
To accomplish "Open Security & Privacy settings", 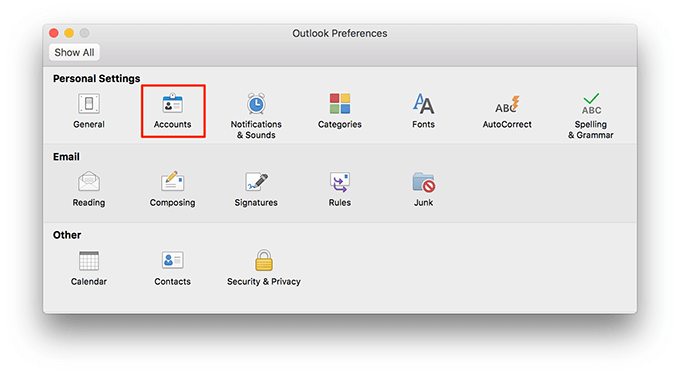I will pos(264,268).
